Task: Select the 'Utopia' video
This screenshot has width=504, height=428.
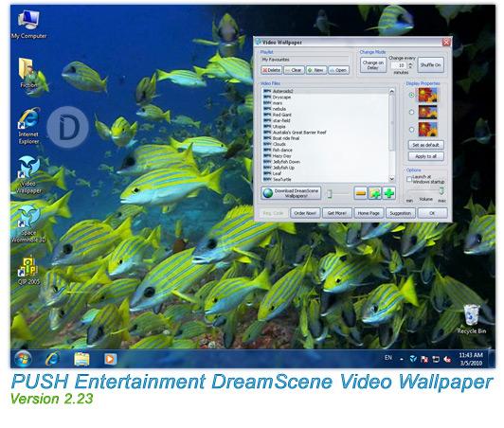Action: [x=325, y=127]
